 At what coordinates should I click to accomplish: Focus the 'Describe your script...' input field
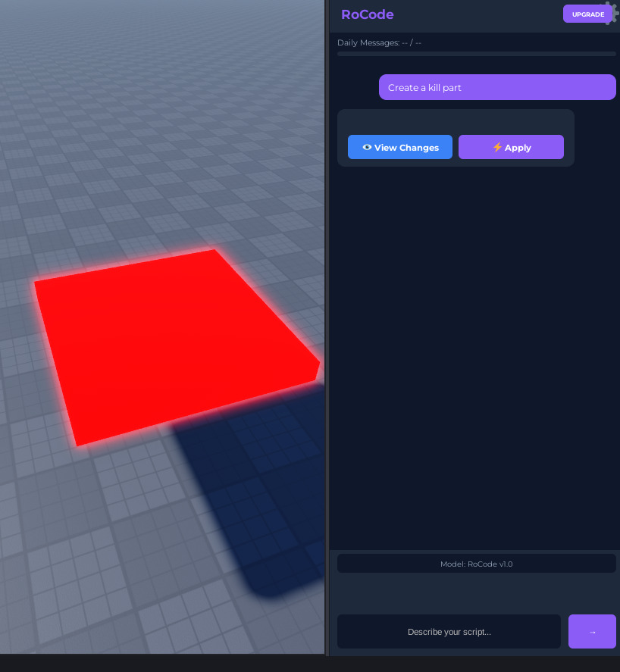coord(449,631)
